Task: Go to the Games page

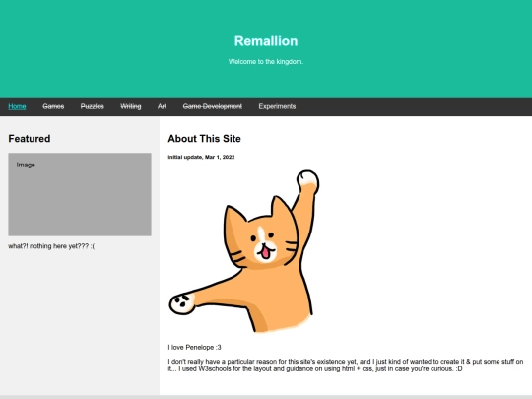Action: (53, 106)
